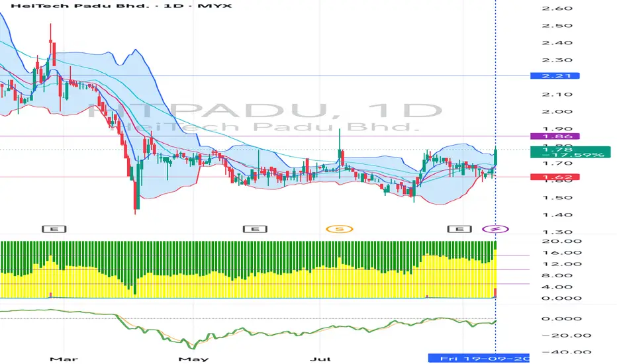Click the 1.50 price axis value
617x364 pixels.
(557, 198)
